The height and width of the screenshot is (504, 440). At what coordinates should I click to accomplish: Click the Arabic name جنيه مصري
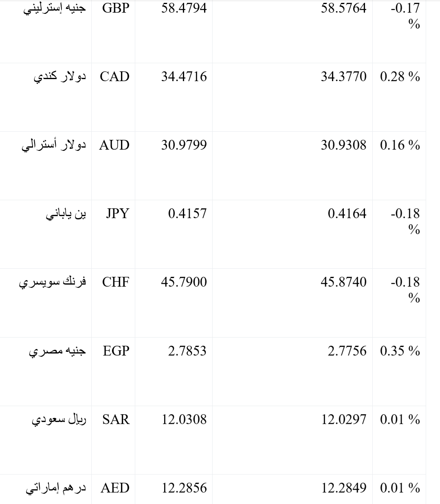pyautogui.click(x=57, y=351)
